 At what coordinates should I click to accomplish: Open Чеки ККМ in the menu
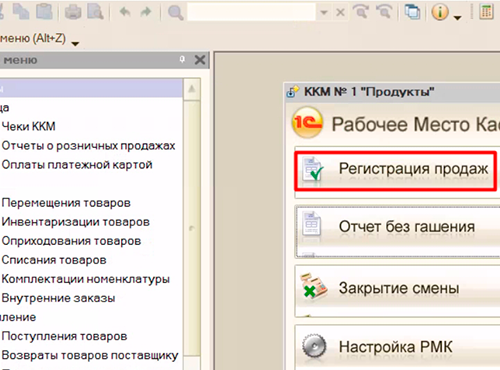pos(28,126)
